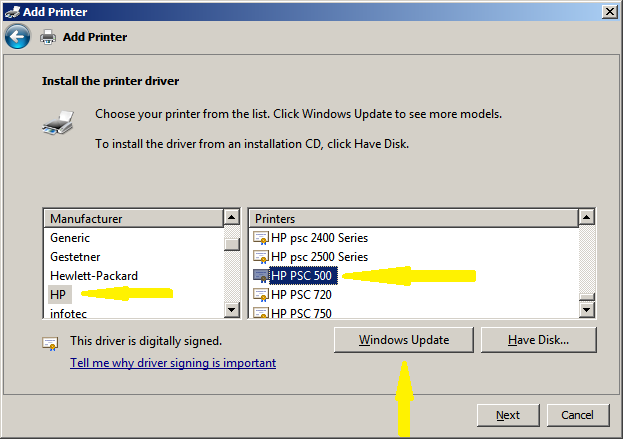
Task: Click the Manufacturer list scroll-up arrow
Action: click(232, 217)
